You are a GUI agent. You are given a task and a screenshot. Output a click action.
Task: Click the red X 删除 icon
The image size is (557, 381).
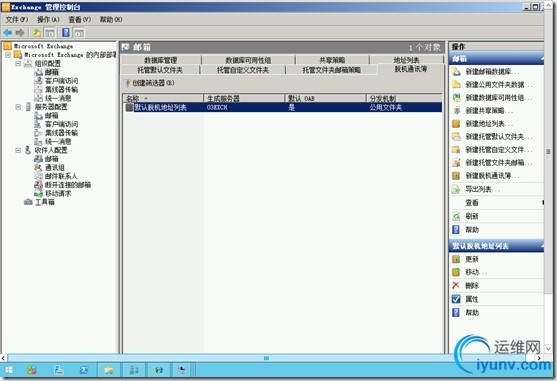click(x=456, y=285)
